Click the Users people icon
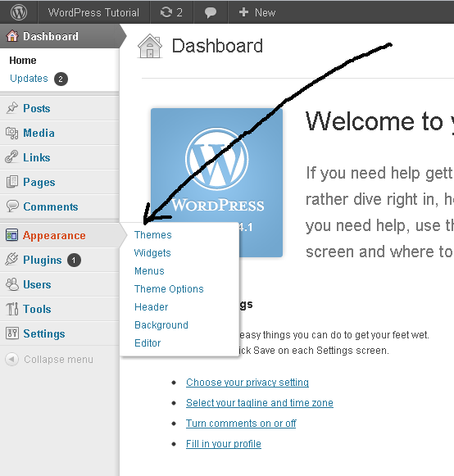This screenshot has width=454, height=476. pyautogui.click(x=12, y=284)
